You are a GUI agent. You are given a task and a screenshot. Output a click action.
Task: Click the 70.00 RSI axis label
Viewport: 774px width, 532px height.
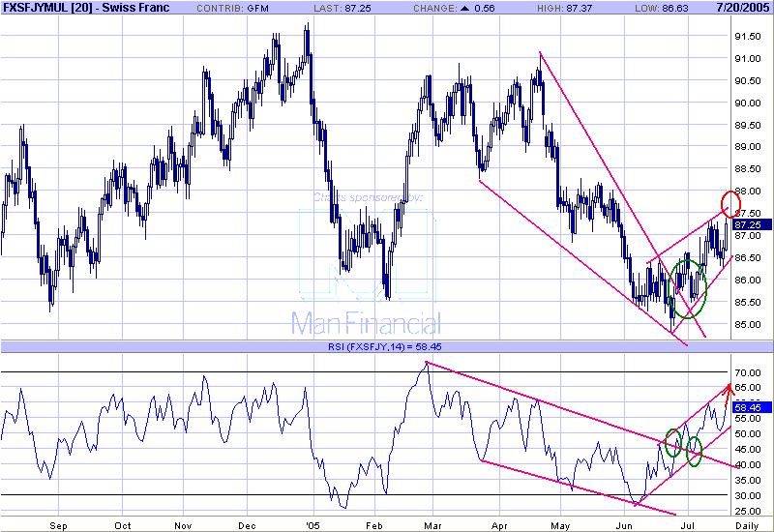point(747,372)
